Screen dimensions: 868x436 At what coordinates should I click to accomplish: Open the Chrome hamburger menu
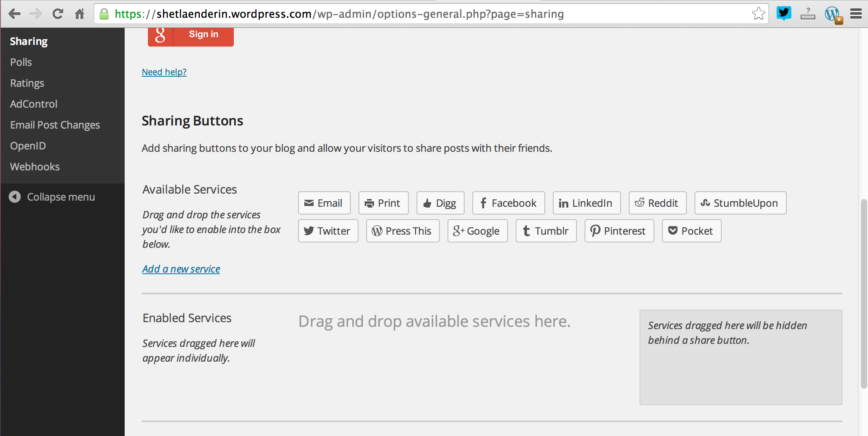pyautogui.click(x=856, y=14)
